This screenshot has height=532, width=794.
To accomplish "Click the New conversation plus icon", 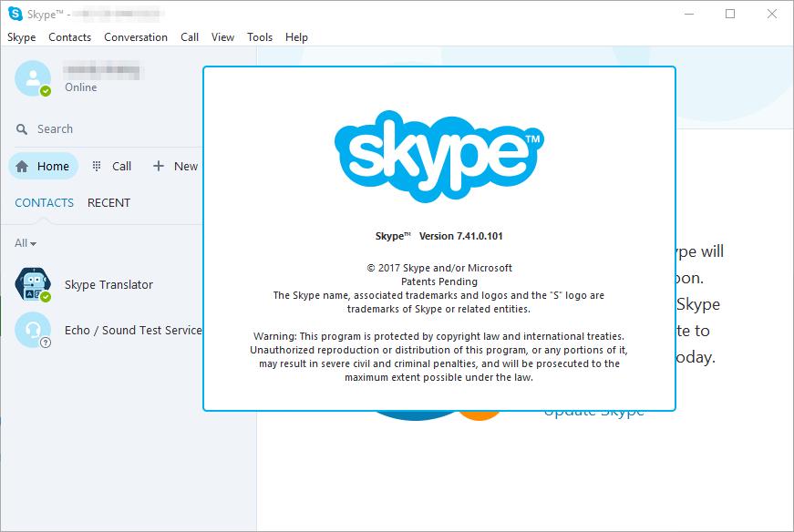I will [x=157, y=166].
